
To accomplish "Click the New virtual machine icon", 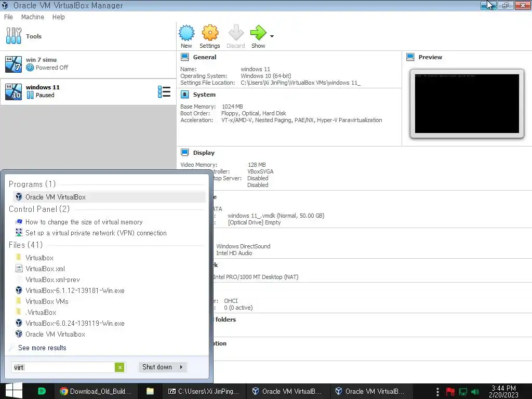I will 187,33.
